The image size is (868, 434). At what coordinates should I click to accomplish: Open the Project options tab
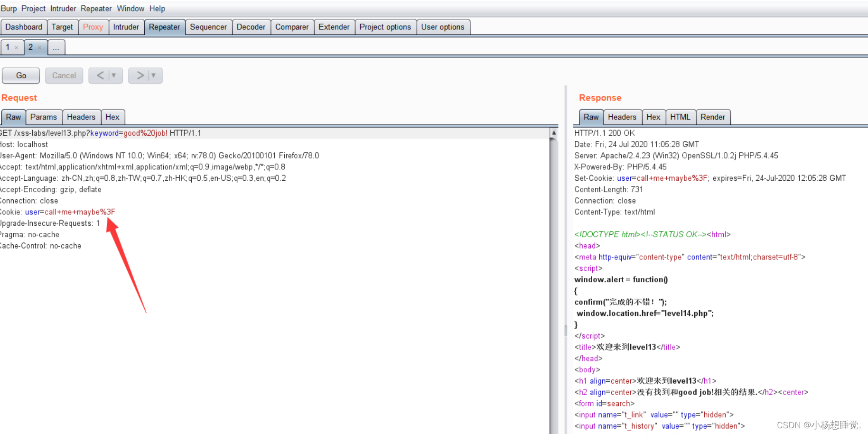point(385,27)
